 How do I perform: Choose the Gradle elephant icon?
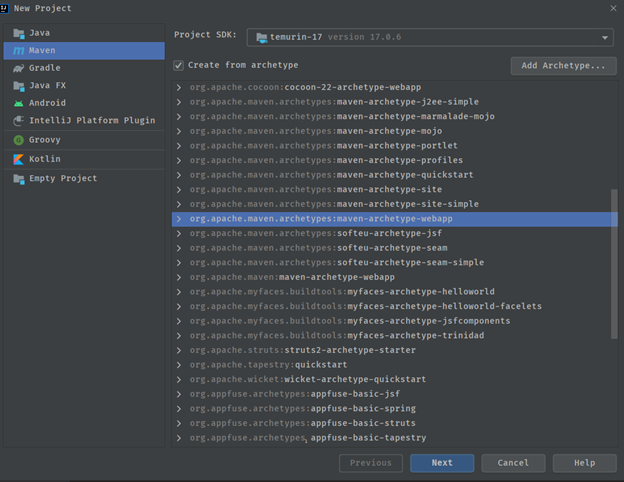pyautogui.click(x=19, y=68)
